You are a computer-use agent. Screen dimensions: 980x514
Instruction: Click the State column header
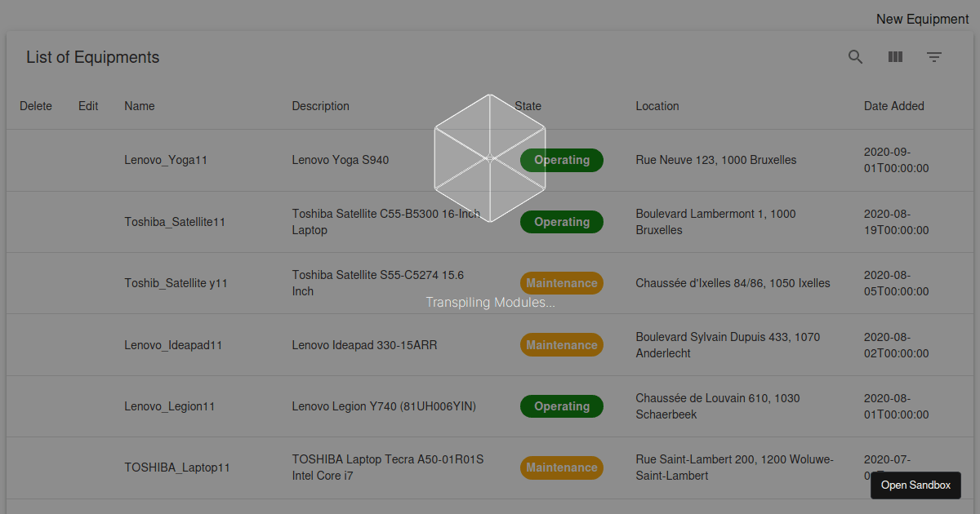[528, 106]
